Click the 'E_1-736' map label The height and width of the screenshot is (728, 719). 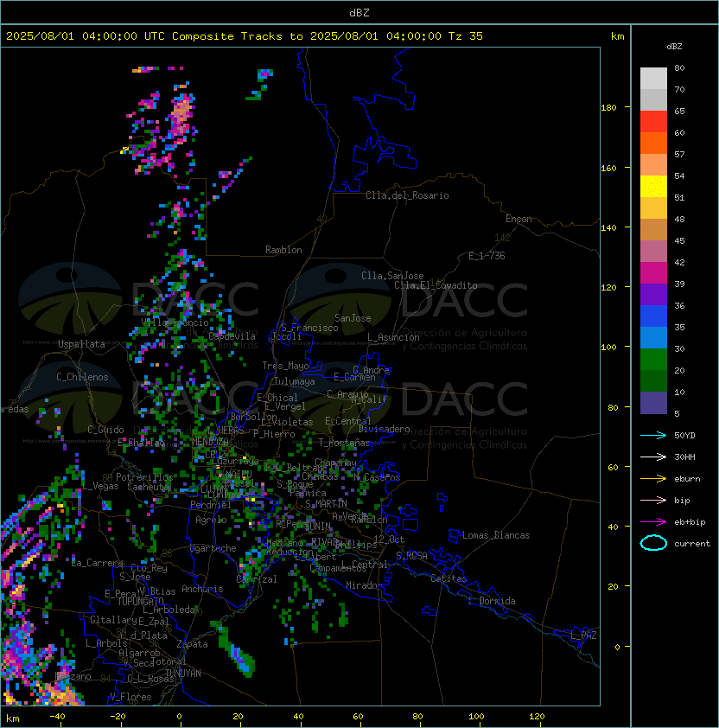coord(487,256)
